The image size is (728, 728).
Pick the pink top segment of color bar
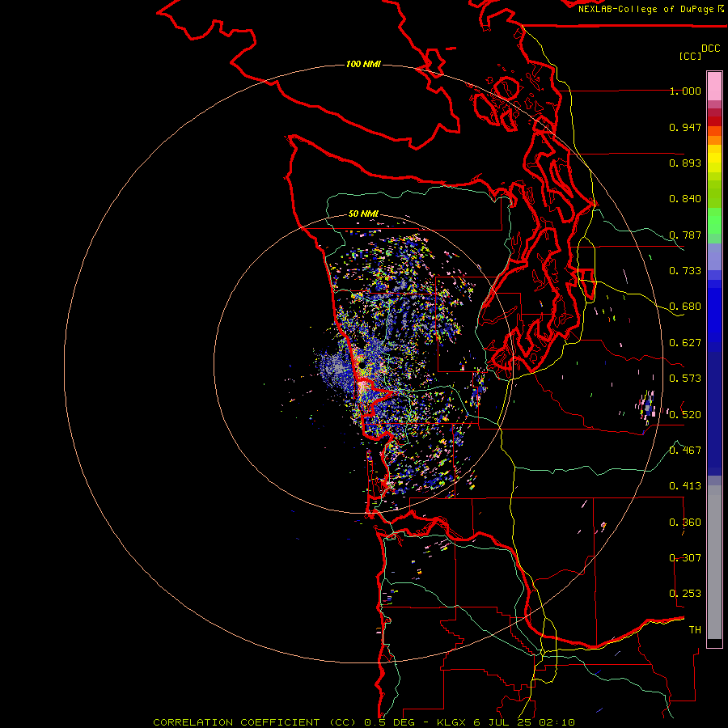tap(714, 86)
